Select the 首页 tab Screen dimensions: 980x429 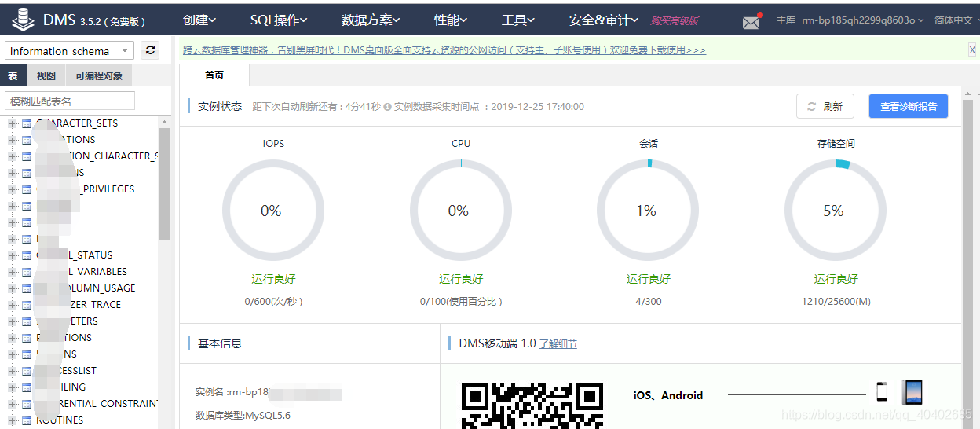[x=214, y=75]
